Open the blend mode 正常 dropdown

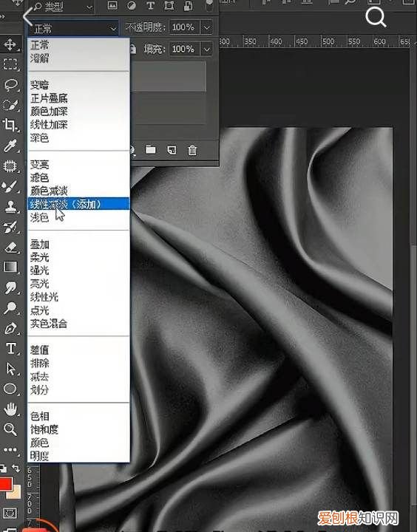[73, 29]
